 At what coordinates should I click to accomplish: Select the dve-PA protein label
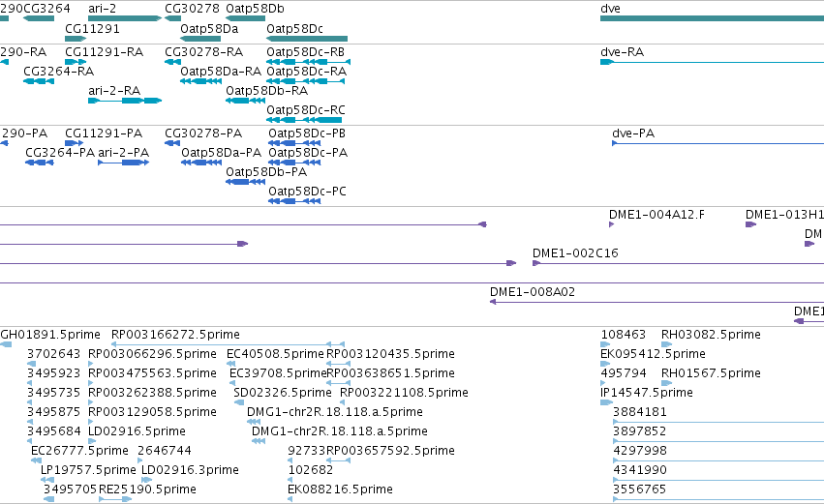click(633, 133)
